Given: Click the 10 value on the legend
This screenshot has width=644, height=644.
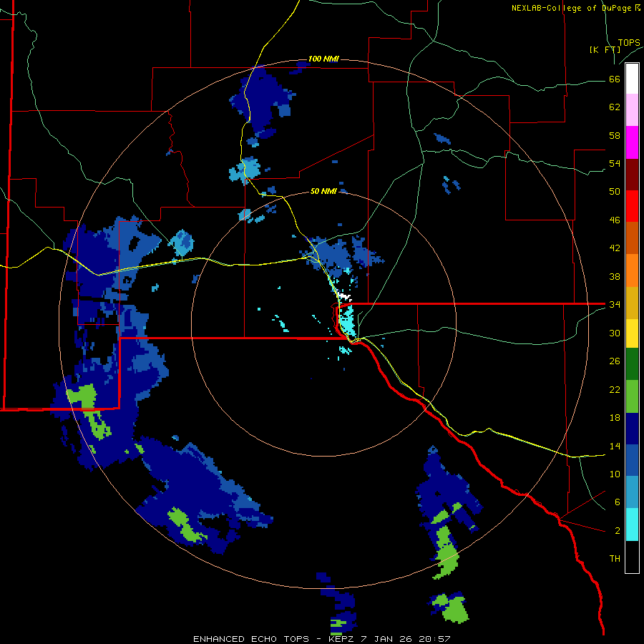Looking at the screenshot, I should coord(615,474).
